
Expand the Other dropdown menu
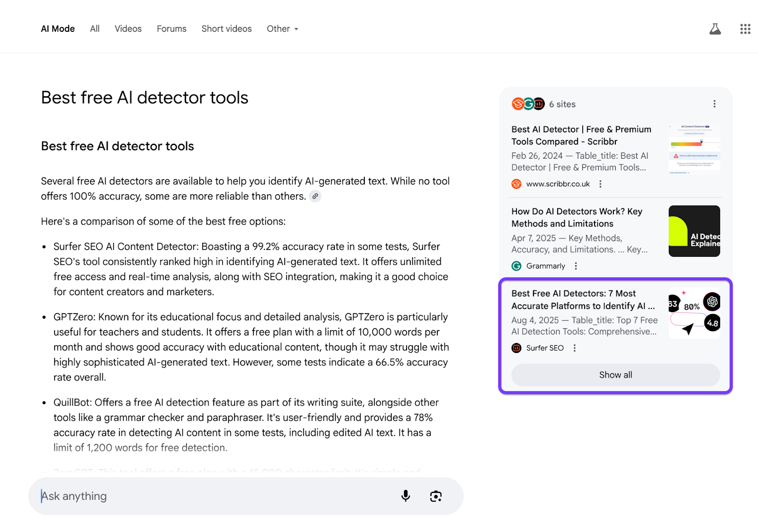point(283,29)
